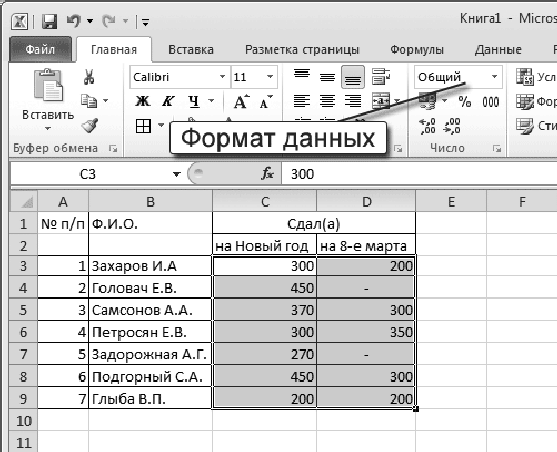Click the Undo arrow icon
Image resolution: width=557 pixels, height=452 pixels.
(x=74, y=21)
